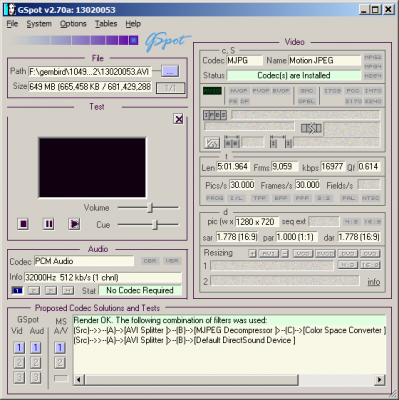399x400 pixels.
Task: Stop playback in the Test panel
Action: (x=23, y=224)
